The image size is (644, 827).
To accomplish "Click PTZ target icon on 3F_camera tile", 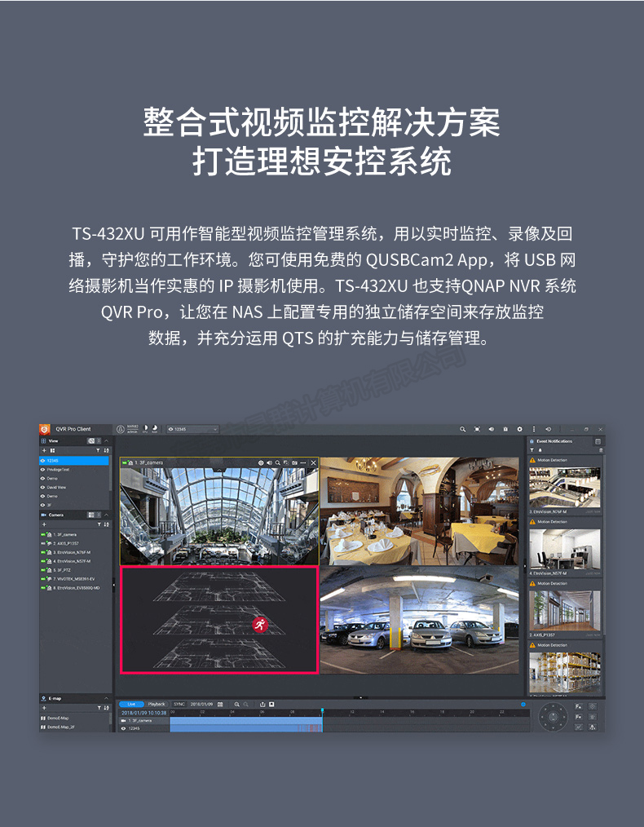I will tap(260, 462).
